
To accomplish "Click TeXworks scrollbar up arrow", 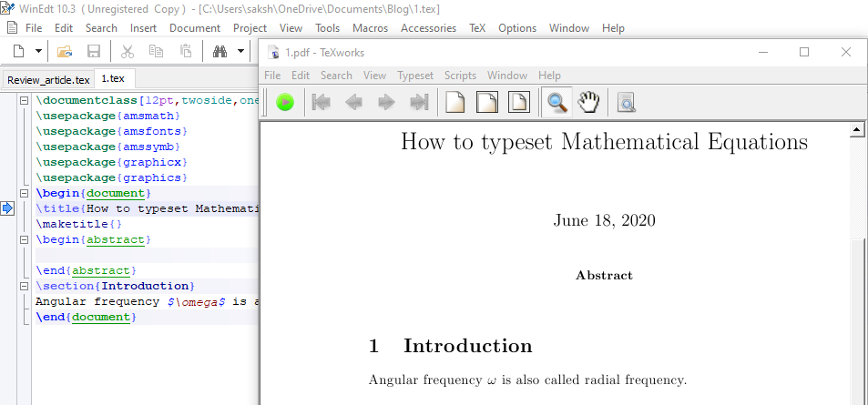I will click(857, 129).
